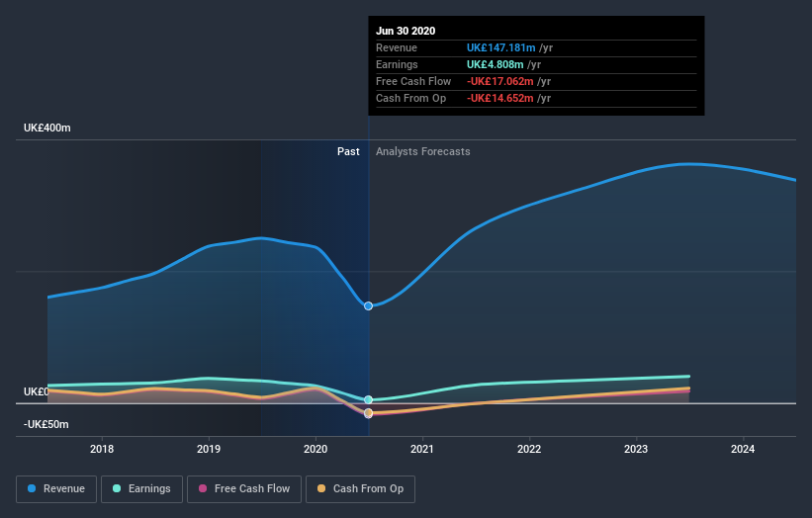The width and height of the screenshot is (812, 518).
Task: Click the Analysts Forecasts label
Action: point(423,151)
